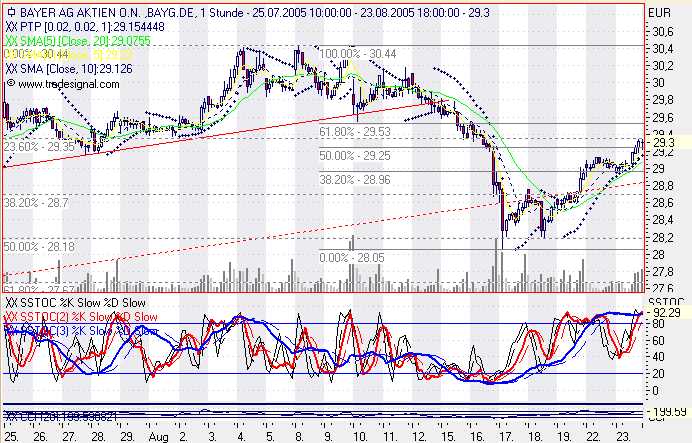Click the 15. date label on time axis

[x=448, y=437]
